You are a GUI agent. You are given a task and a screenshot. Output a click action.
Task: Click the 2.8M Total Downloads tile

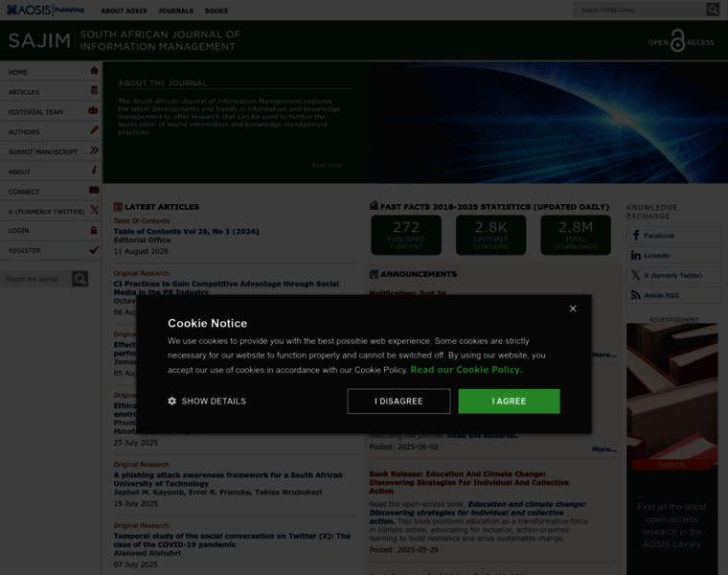[x=576, y=235]
